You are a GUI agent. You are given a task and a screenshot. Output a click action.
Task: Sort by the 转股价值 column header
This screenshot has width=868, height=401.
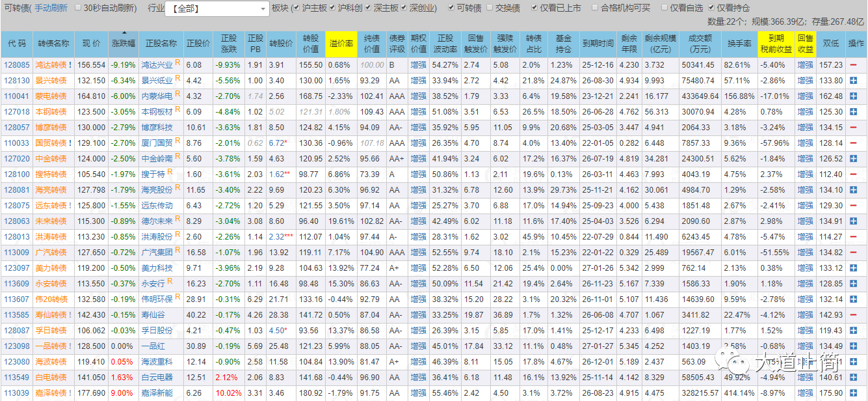click(x=311, y=44)
